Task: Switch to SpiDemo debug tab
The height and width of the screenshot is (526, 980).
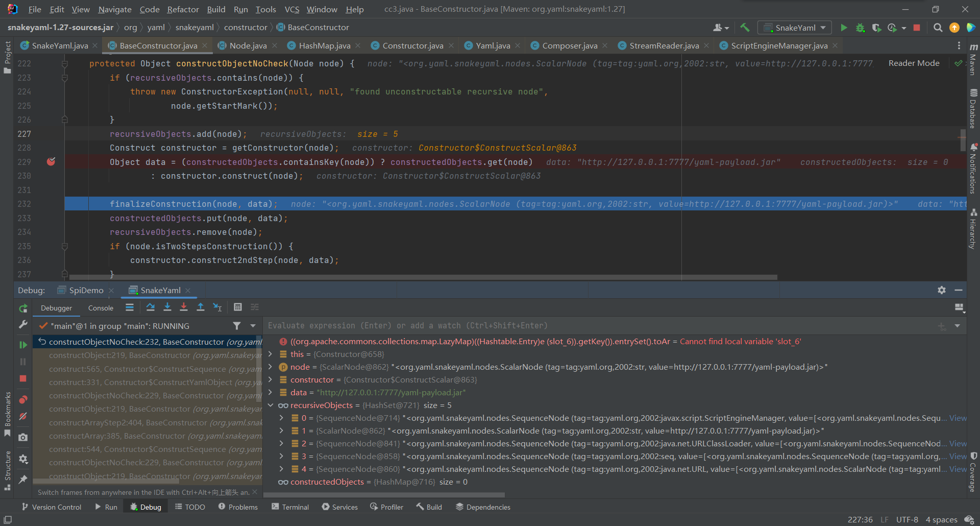Action: pos(86,290)
